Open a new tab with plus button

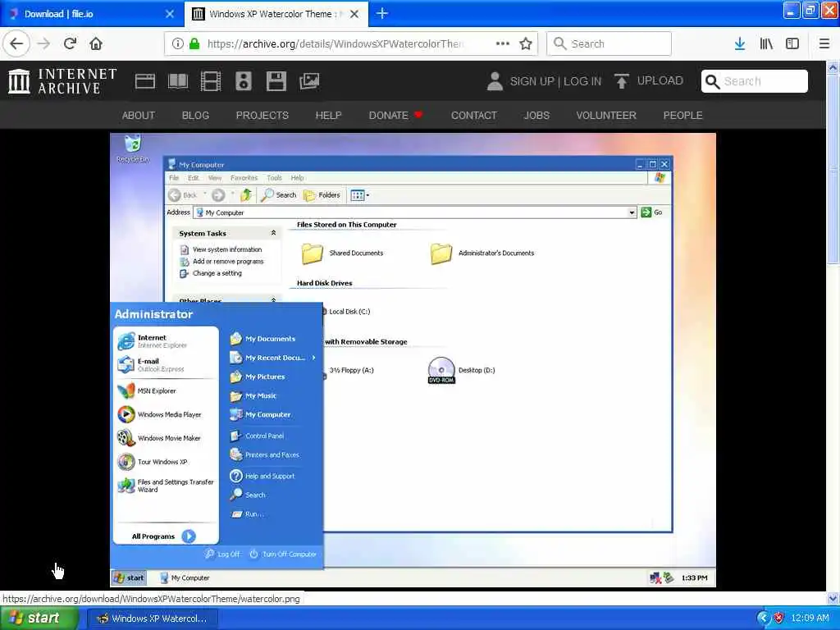tap(382, 13)
